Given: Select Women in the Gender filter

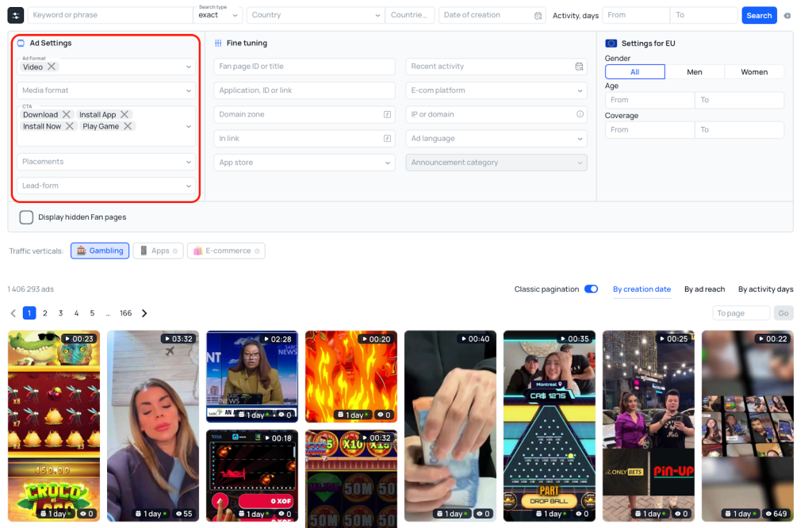Looking at the screenshot, I should 753,72.
